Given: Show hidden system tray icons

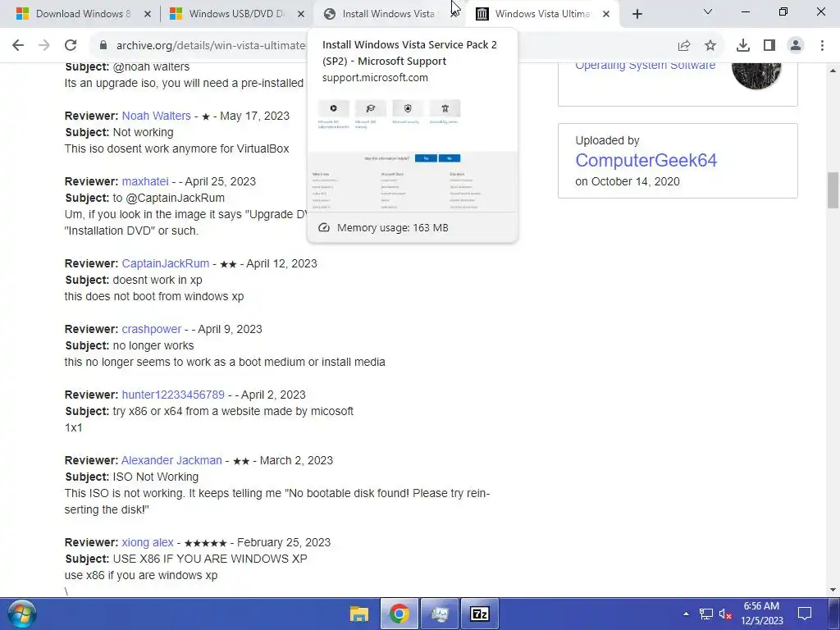Looking at the screenshot, I should click(x=687, y=614).
